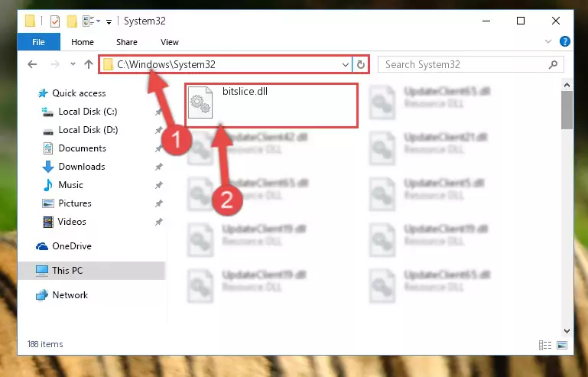Open the Customize Quick Access Toolbar dropdown
The width and height of the screenshot is (588, 377).
tap(109, 22)
